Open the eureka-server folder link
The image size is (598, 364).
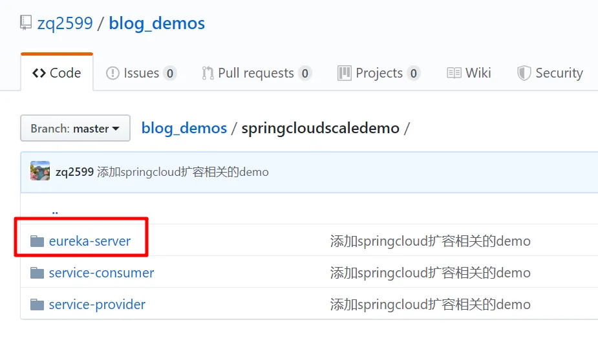90,241
